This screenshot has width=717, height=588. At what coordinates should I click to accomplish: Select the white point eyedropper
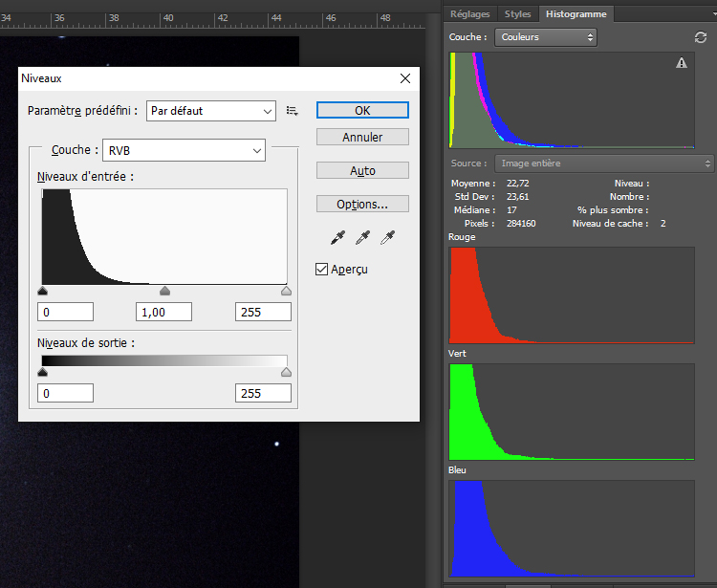tap(387, 237)
